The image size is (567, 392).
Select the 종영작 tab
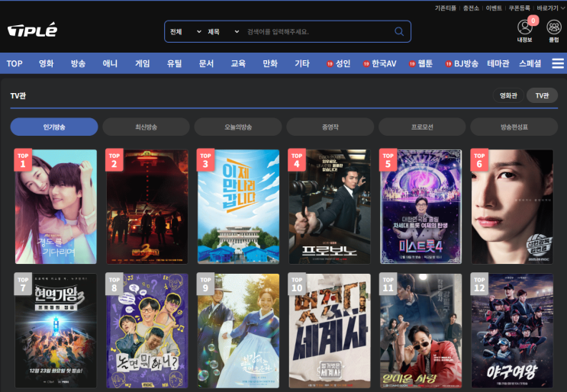(x=330, y=127)
